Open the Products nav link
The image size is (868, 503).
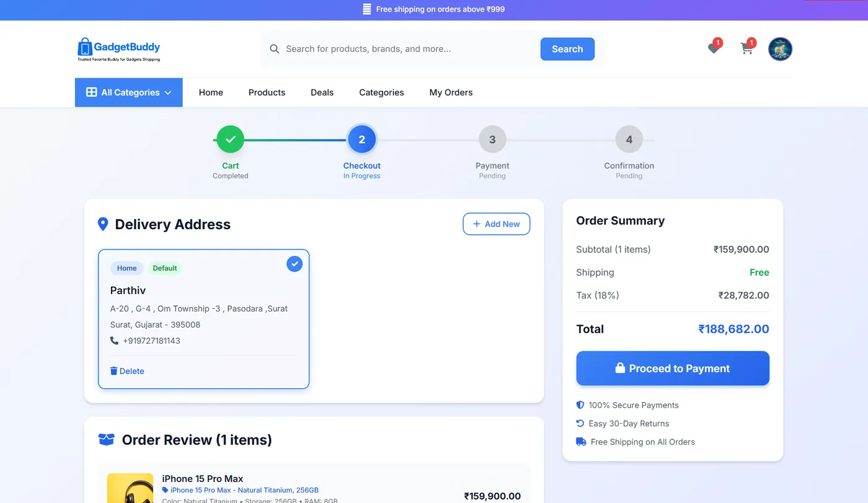[x=267, y=92]
